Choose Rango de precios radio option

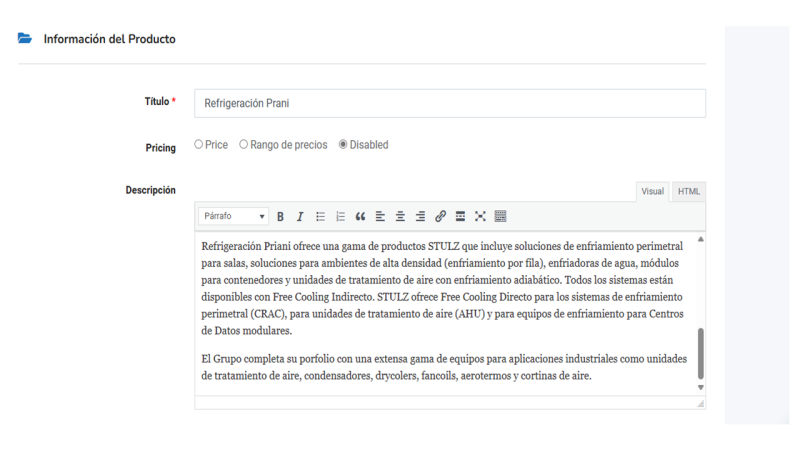coord(244,145)
